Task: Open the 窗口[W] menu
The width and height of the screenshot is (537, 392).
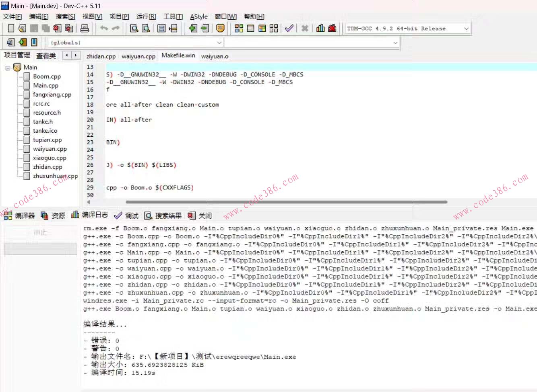Action: click(225, 16)
